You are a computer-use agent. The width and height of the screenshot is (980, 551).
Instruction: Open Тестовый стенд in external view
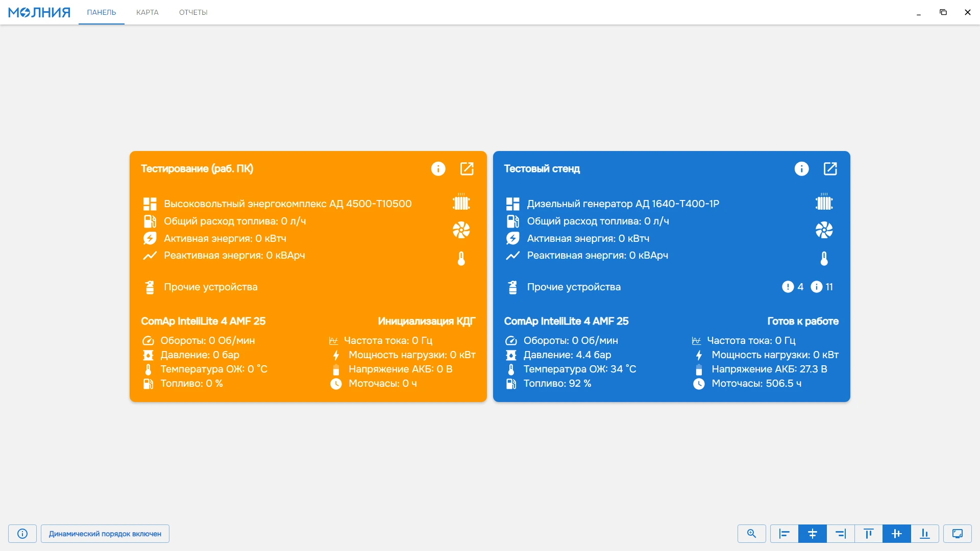(830, 169)
